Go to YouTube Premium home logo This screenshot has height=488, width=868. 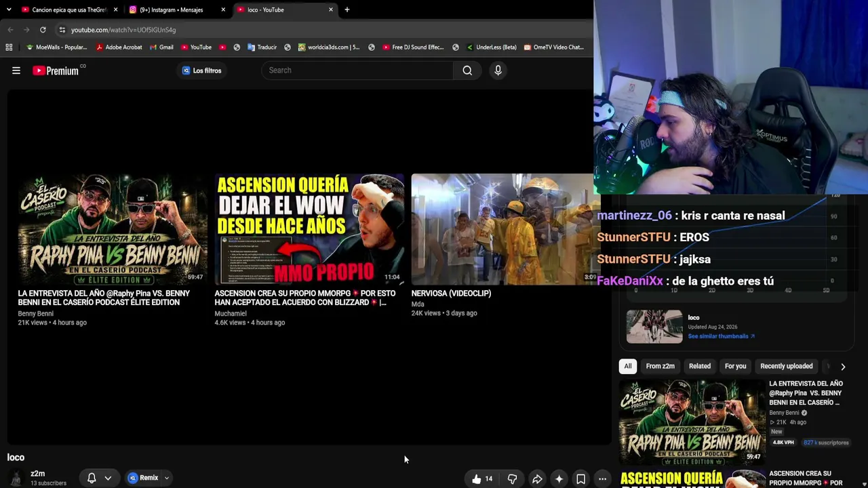pos(56,70)
